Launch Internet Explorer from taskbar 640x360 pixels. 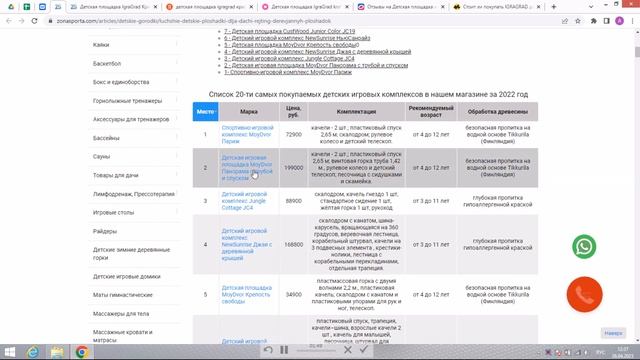coord(33,352)
